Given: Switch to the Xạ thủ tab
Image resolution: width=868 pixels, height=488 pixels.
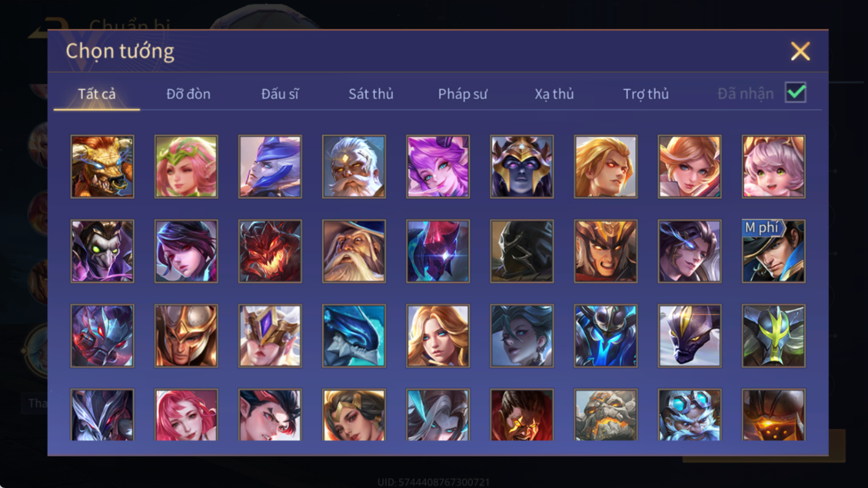Looking at the screenshot, I should point(554,94).
